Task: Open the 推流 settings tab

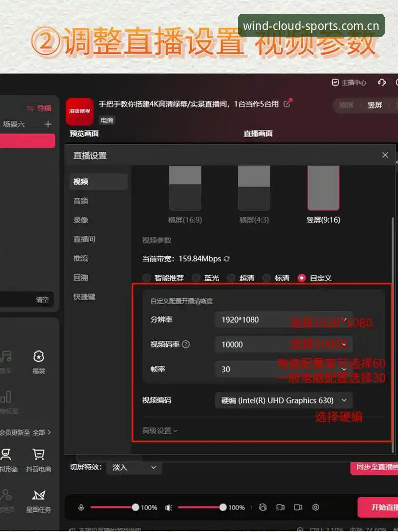Action: (81, 258)
